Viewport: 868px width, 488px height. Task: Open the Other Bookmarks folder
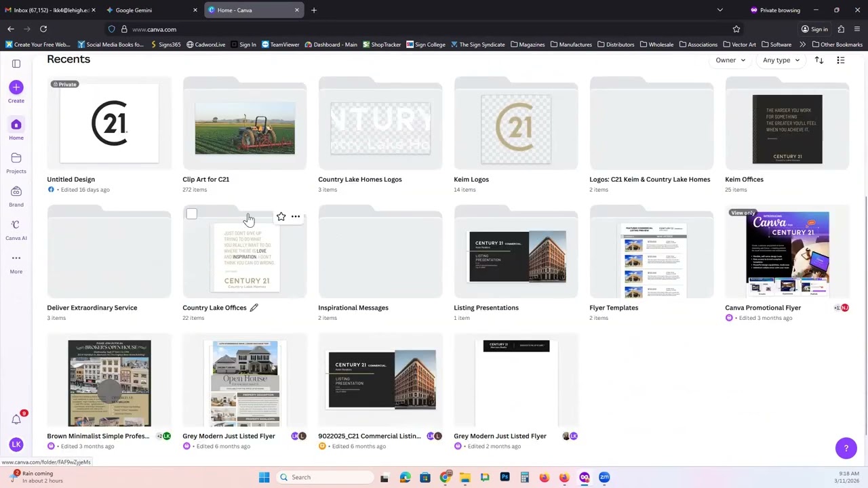pyautogui.click(x=837, y=45)
